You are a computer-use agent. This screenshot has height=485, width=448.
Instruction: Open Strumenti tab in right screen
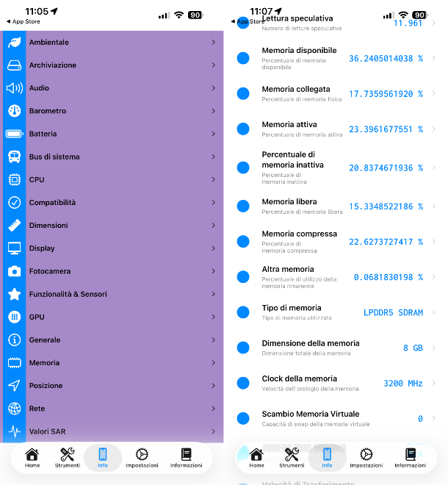point(292,458)
